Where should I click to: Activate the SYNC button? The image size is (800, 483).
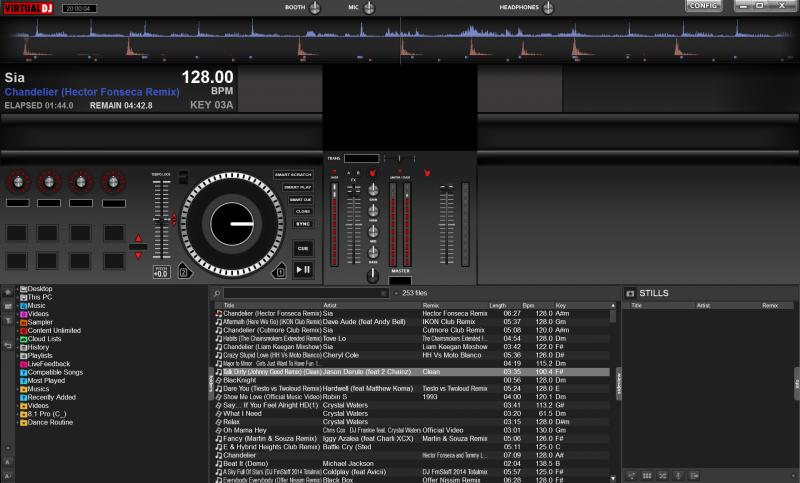pyautogui.click(x=303, y=223)
